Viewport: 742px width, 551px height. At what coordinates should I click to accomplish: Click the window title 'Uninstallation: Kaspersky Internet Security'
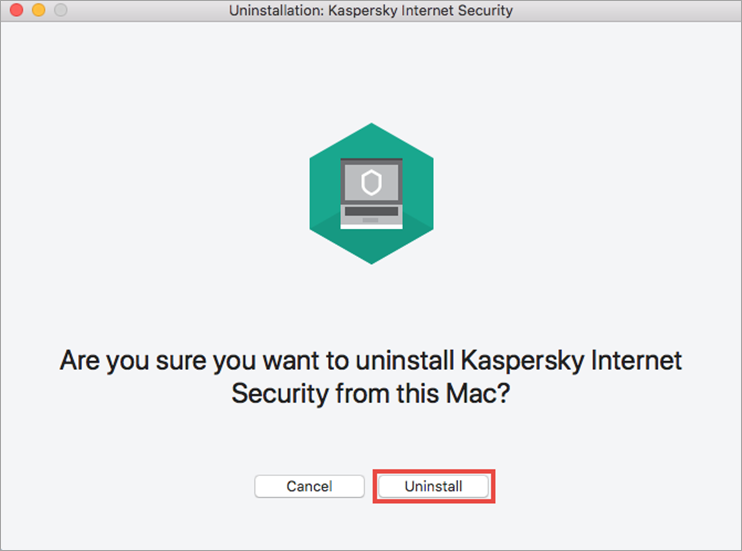(371, 10)
